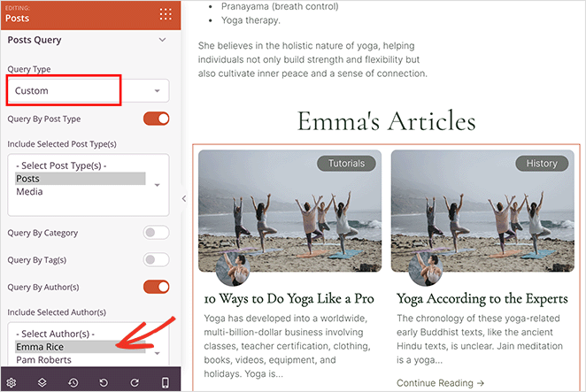Collapse the sidebar panel arrow

tap(184, 199)
